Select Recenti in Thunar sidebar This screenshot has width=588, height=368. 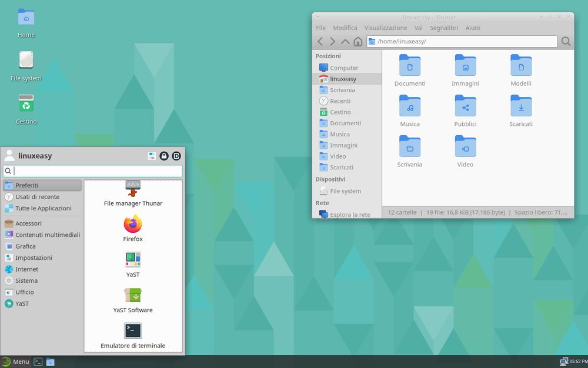coord(347,101)
